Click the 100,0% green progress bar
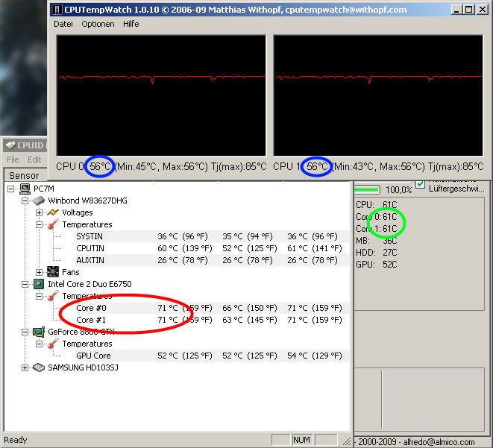This screenshot has height=448, width=493. pyautogui.click(x=367, y=190)
